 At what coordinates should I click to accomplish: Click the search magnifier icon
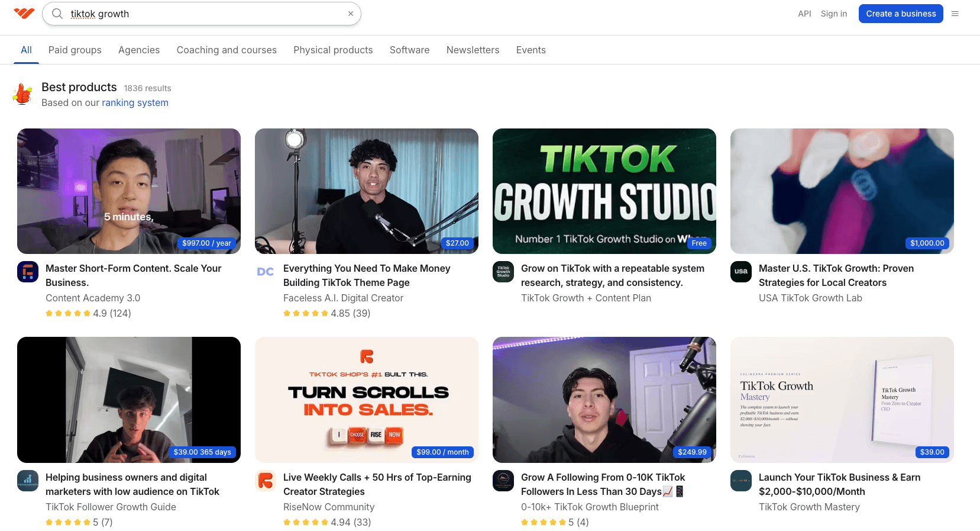pos(57,14)
